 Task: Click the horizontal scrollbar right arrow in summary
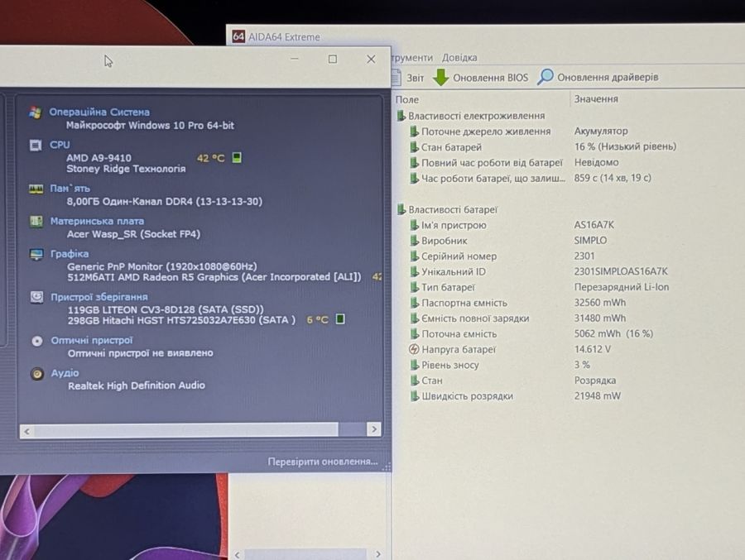(x=374, y=429)
